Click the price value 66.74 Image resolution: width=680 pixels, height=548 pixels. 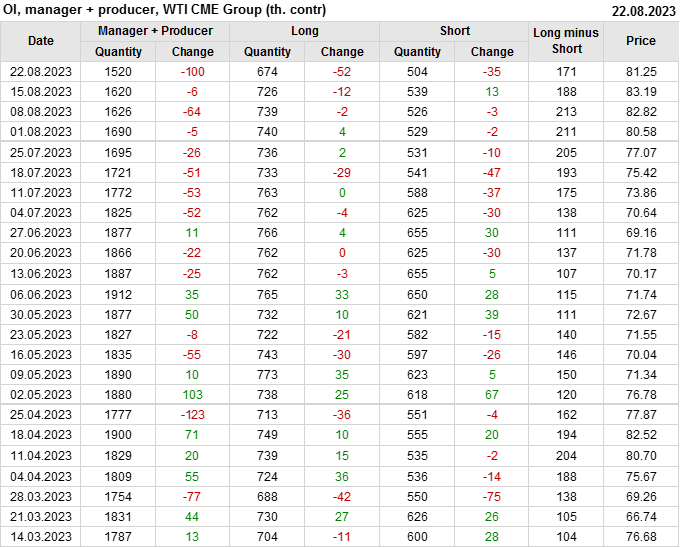tap(641, 516)
